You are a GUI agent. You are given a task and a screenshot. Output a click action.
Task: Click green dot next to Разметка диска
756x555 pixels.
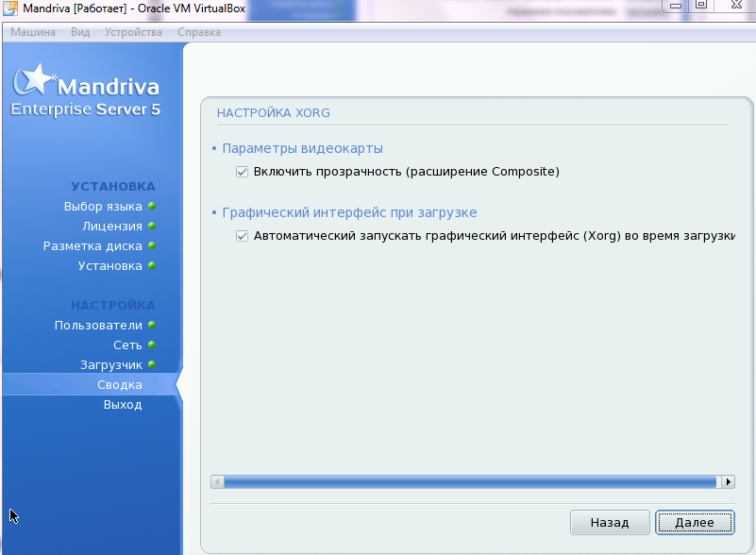point(152,245)
